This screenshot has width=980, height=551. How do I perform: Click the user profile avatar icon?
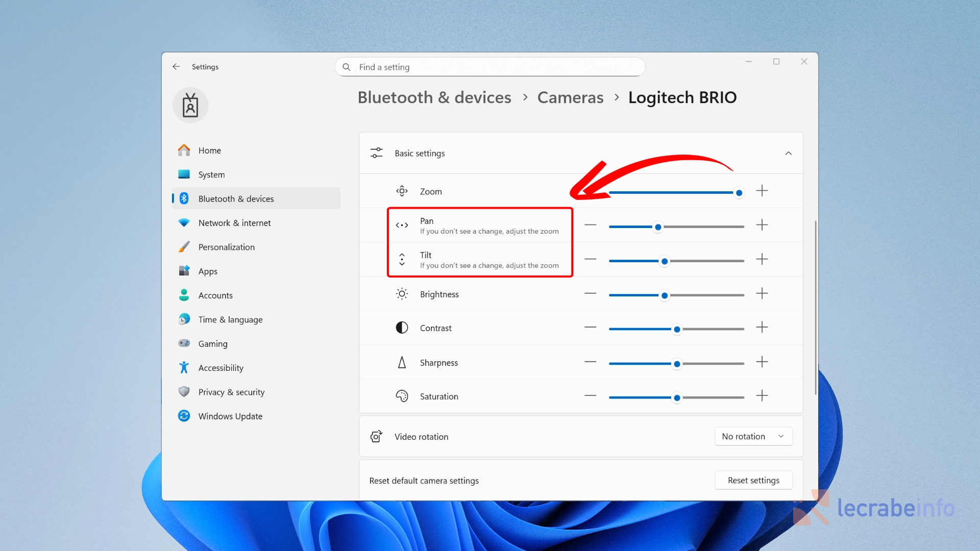190,106
